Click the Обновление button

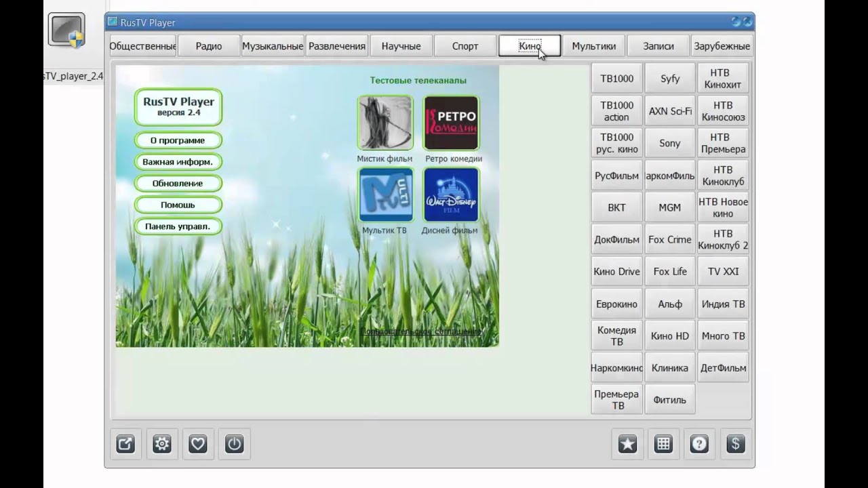pos(178,183)
